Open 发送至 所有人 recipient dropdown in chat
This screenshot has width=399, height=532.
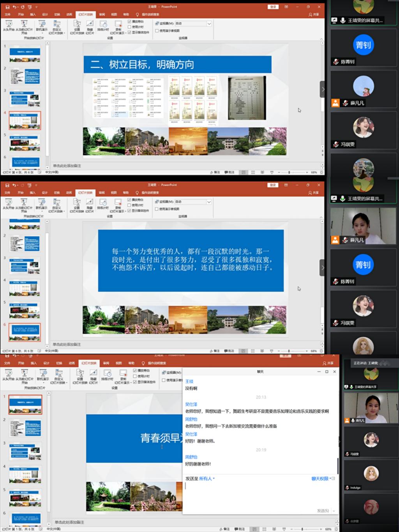tap(207, 479)
